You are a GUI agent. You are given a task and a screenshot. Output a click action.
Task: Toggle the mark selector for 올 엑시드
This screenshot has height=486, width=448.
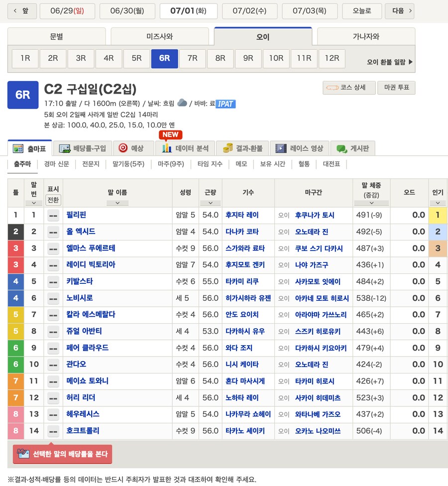(x=53, y=232)
